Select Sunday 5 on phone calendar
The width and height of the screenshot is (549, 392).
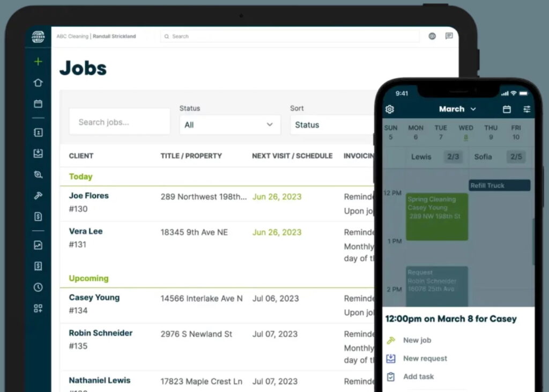point(391,132)
